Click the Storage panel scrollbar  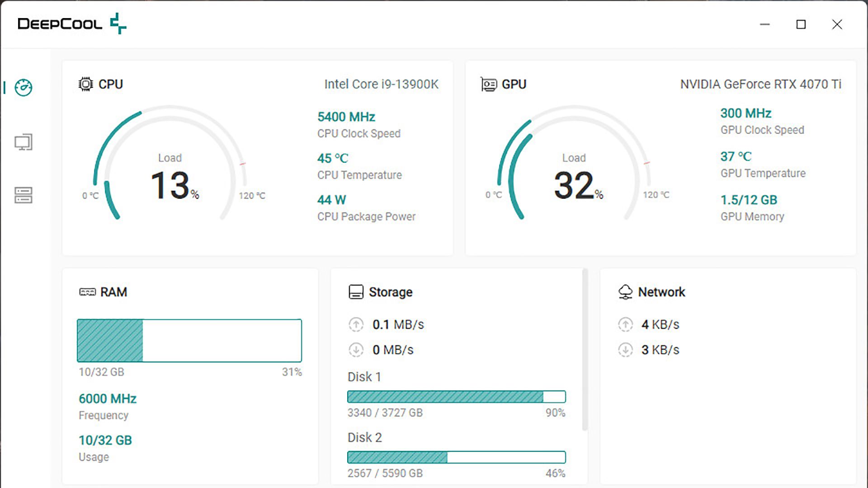click(x=585, y=350)
